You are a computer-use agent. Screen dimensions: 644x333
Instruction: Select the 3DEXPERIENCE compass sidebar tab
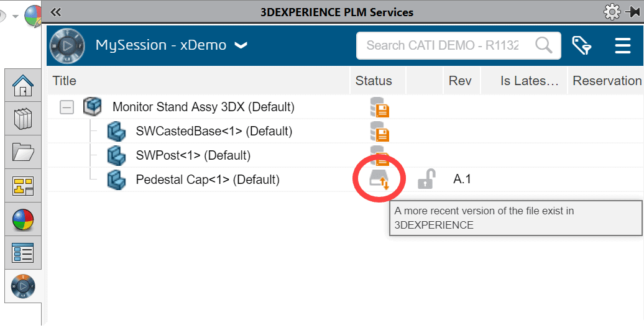click(x=23, y=286)
